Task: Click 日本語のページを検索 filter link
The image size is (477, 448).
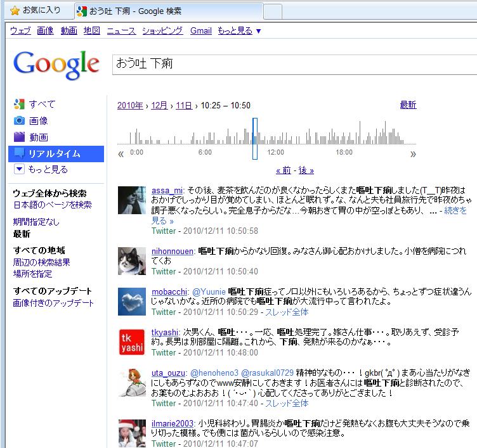Action: pos(52,205)
